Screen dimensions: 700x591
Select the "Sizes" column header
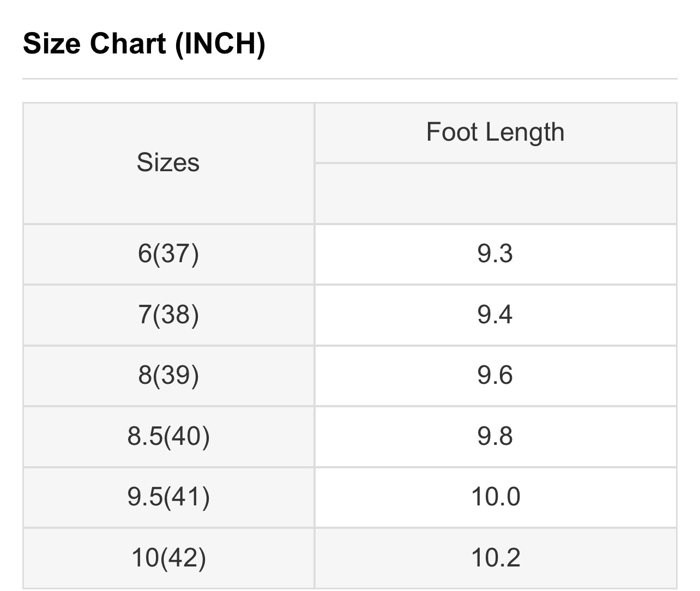pos(168,162)
